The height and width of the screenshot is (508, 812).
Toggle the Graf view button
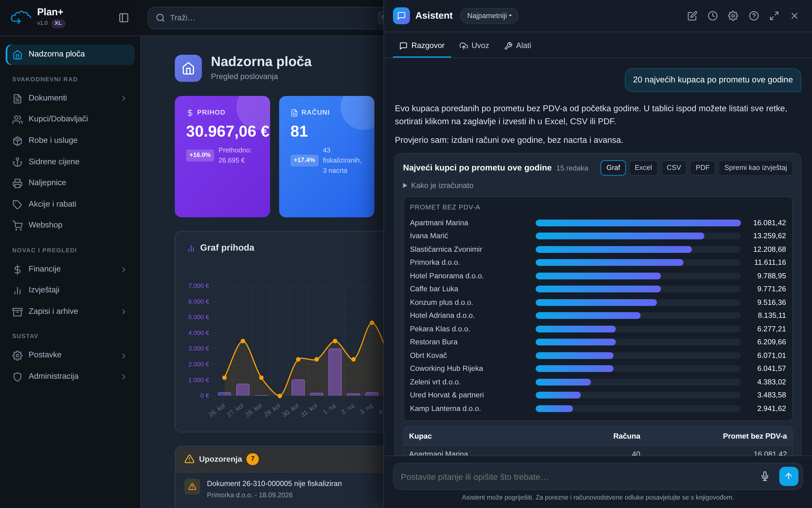coord(613,168)
